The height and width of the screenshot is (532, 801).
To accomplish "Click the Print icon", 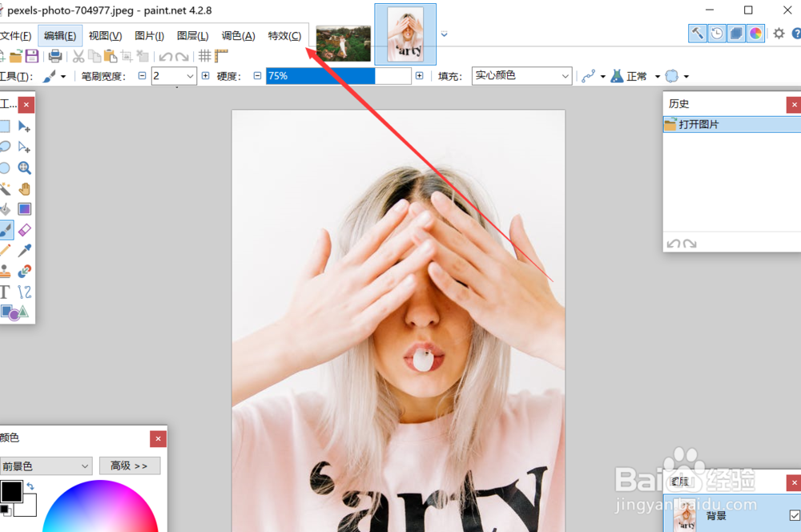I will pyautogui.click(x=55, y=56).
